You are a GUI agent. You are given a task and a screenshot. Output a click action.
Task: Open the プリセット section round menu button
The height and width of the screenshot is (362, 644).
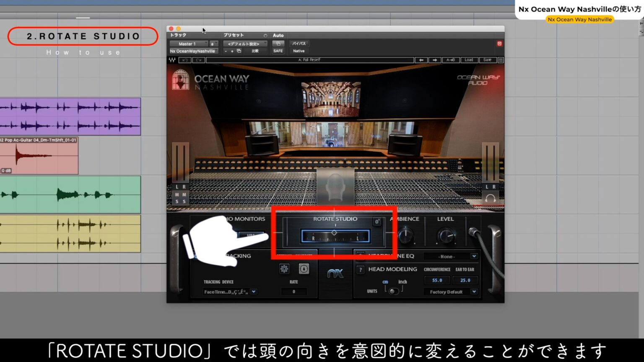[265, 36]
